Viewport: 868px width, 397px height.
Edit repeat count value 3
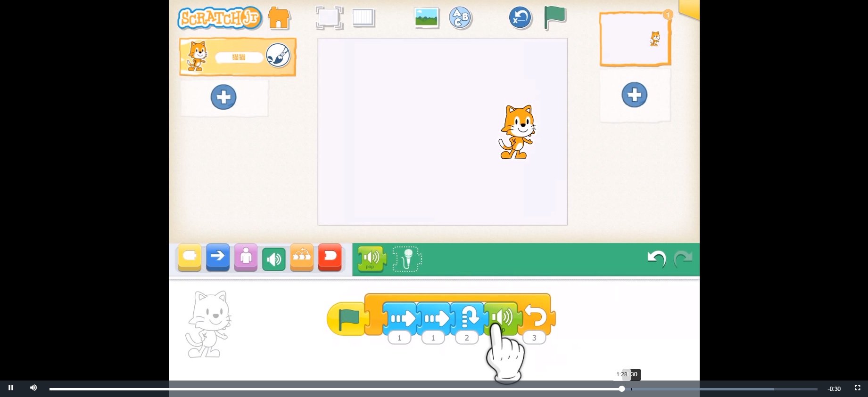(534, 338)
